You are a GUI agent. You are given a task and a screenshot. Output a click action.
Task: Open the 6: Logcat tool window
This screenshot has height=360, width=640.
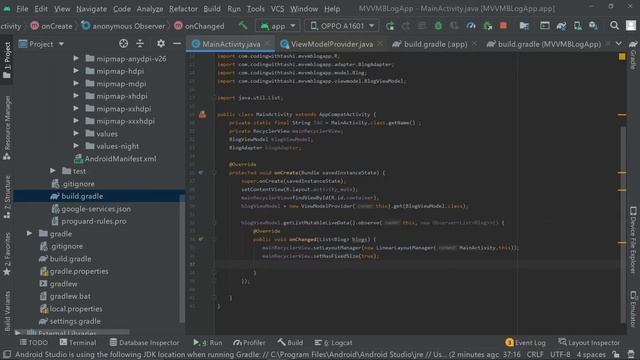[x=333, y=342]
